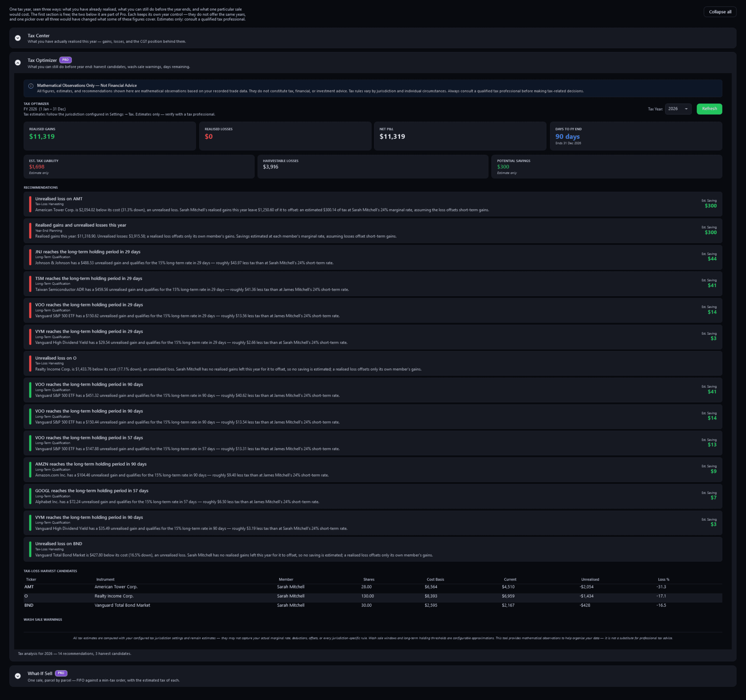Click American Tower Corp. in the candidates table
The width and height of the screenshot is (746, 700).
coord(116,587)
